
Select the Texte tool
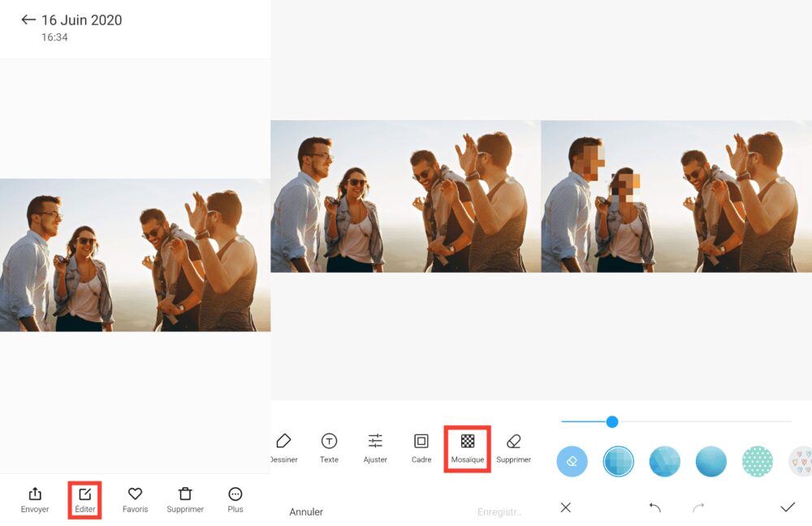[329, 448]
